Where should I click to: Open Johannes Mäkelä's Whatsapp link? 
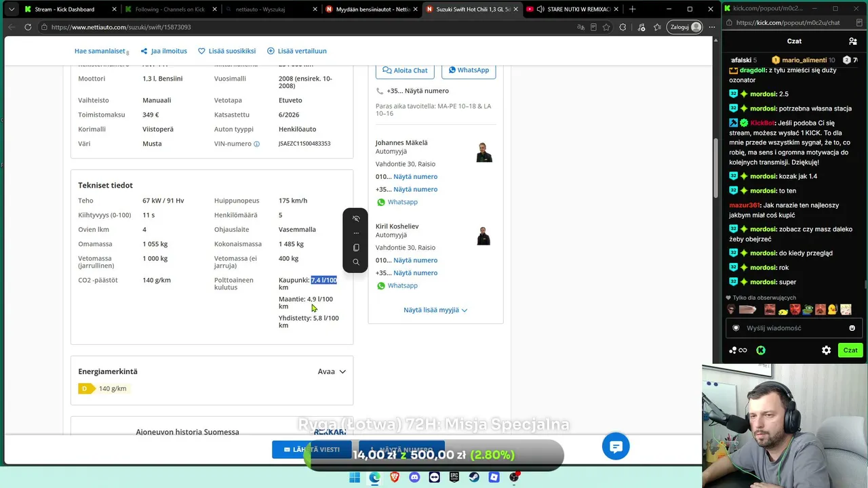point(402,202)
